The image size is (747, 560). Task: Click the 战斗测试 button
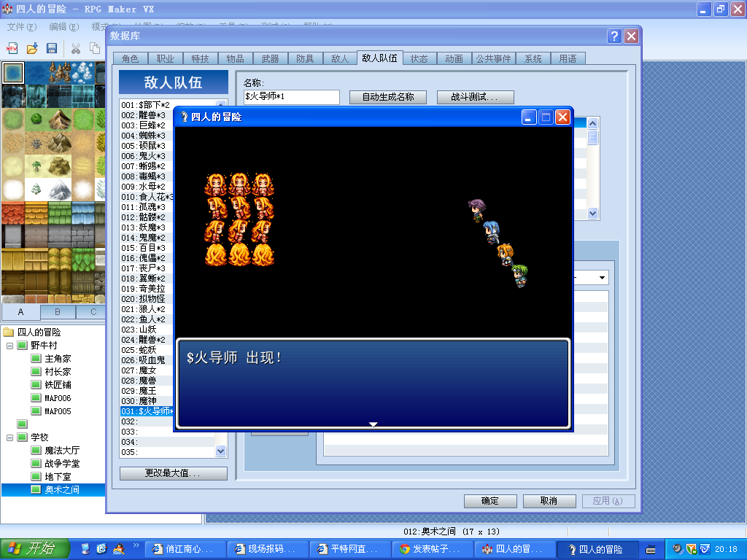475,97
